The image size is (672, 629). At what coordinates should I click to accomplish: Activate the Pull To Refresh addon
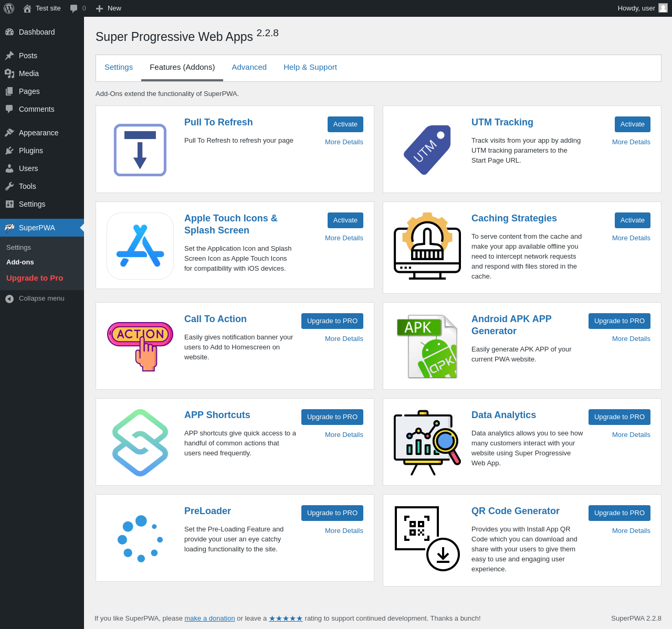[x=345, y=124]
